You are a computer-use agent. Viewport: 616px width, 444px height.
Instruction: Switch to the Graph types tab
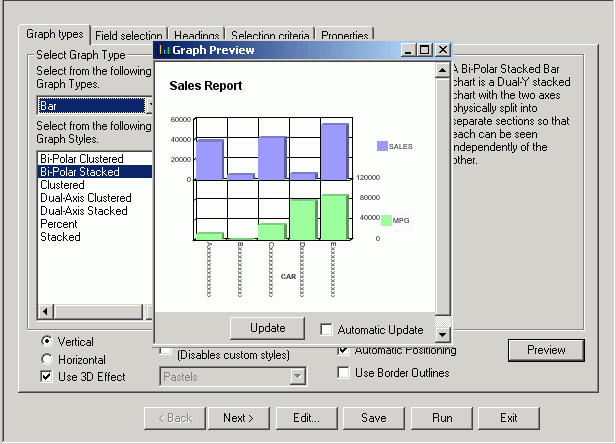click(x=55, y=34)
